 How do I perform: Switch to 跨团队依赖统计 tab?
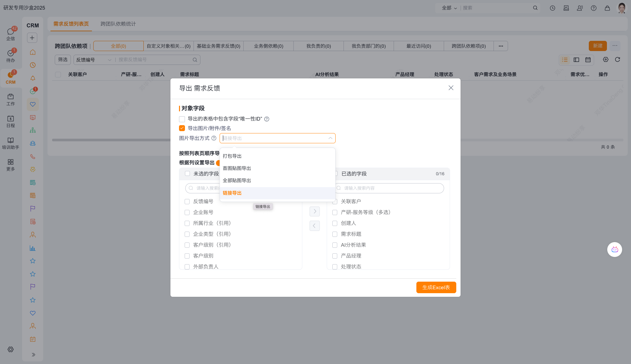(x=118, y=24)
